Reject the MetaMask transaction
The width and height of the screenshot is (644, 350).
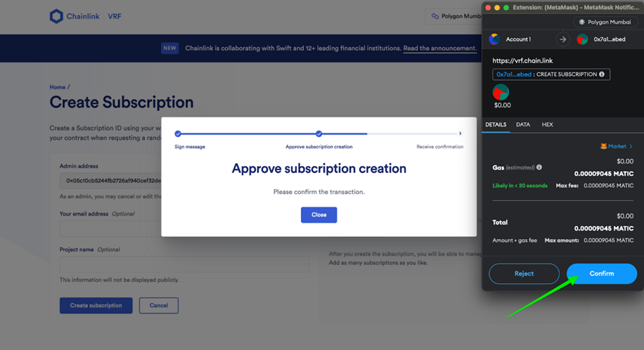pyautogui.click(x=524, y=273)
